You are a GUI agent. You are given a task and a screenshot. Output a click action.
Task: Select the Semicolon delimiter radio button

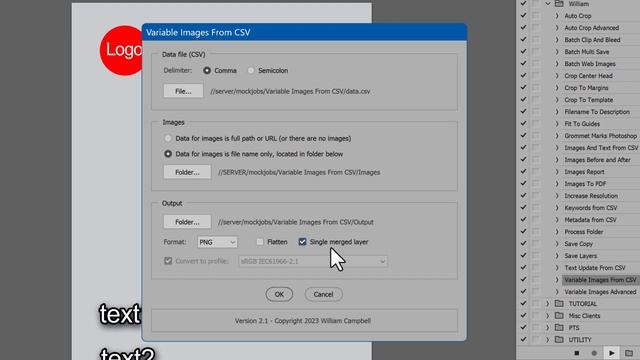pos(251,71)
